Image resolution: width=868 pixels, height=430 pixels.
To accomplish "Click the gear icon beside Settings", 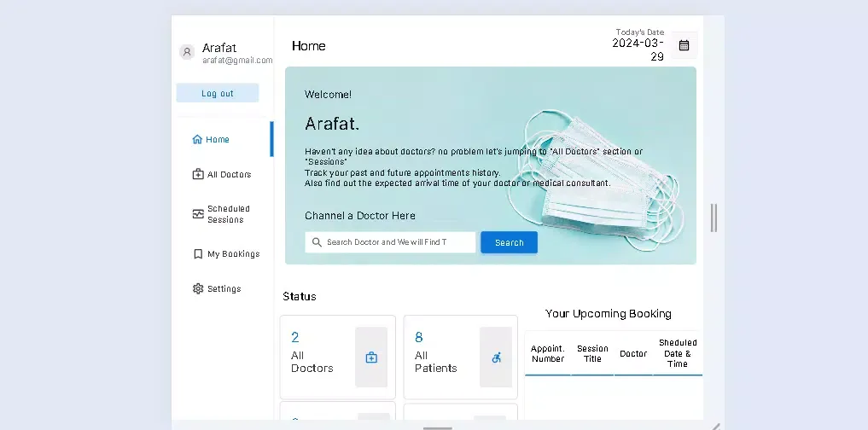I will pyautogui.click(x=198, y=289).
